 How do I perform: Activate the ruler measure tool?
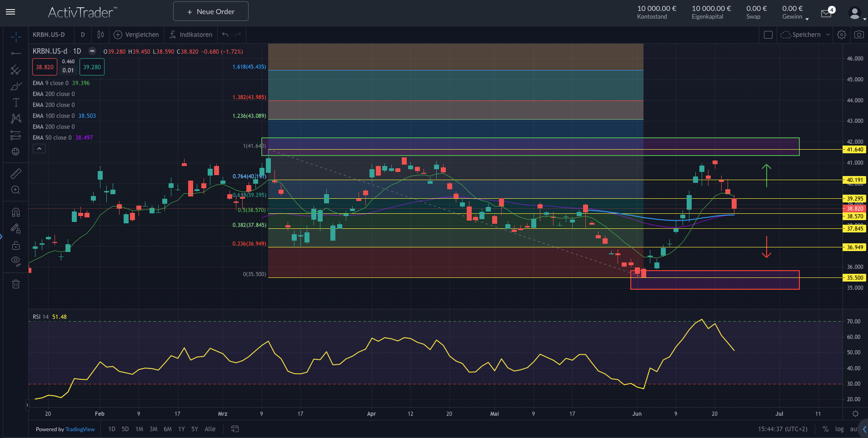click(x=16, y=174)
